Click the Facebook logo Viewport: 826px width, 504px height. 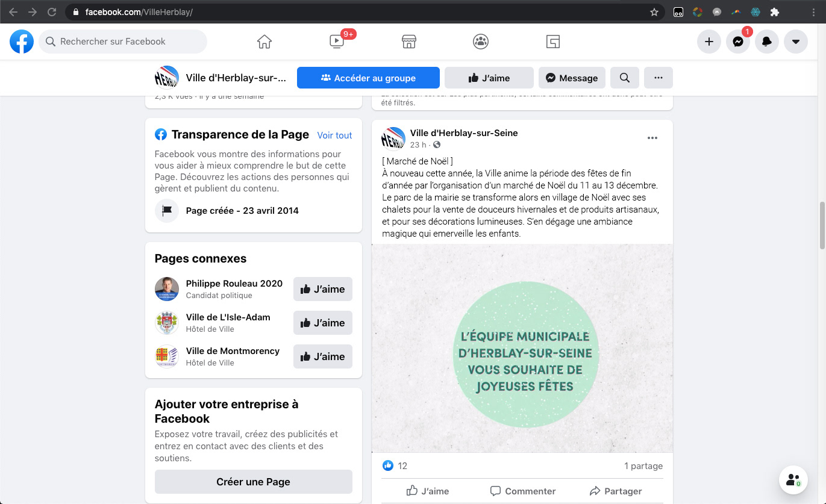(x=22, y=42)
